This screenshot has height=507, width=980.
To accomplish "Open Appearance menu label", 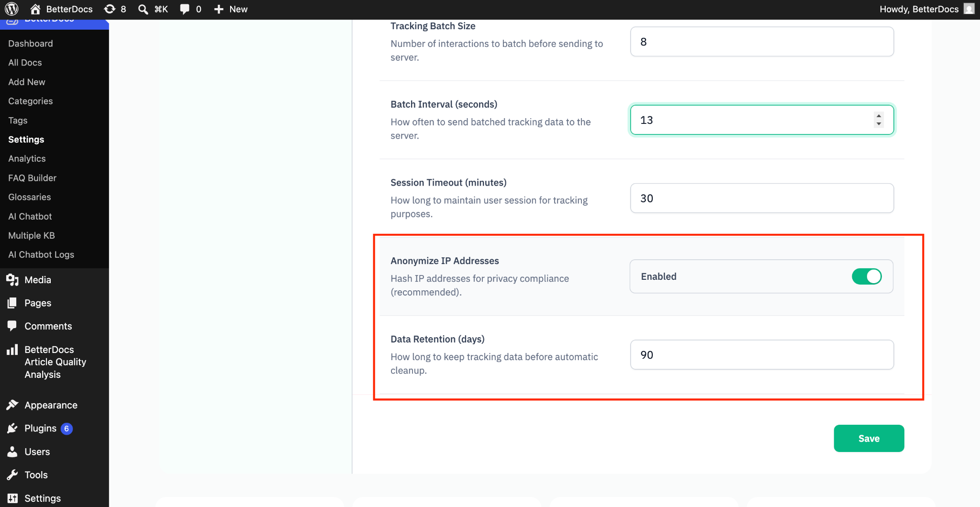I will [x=51, y=405].
